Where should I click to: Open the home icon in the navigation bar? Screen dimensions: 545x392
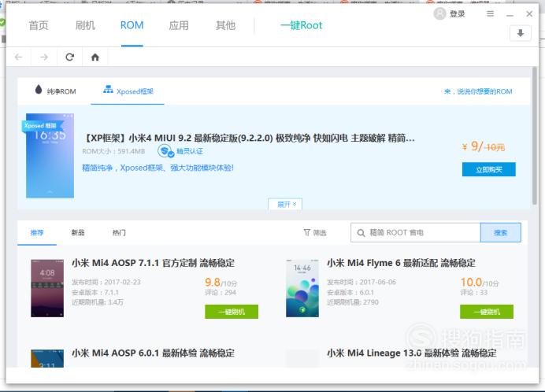95,57
